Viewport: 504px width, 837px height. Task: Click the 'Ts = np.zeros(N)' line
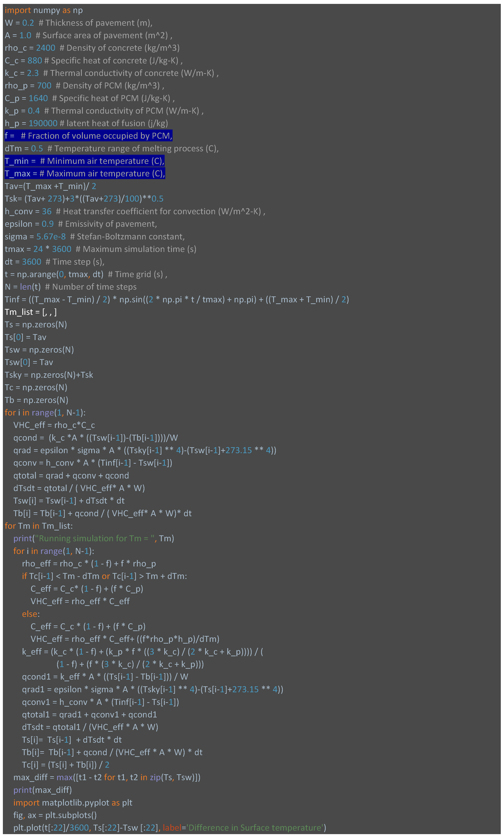36,324
